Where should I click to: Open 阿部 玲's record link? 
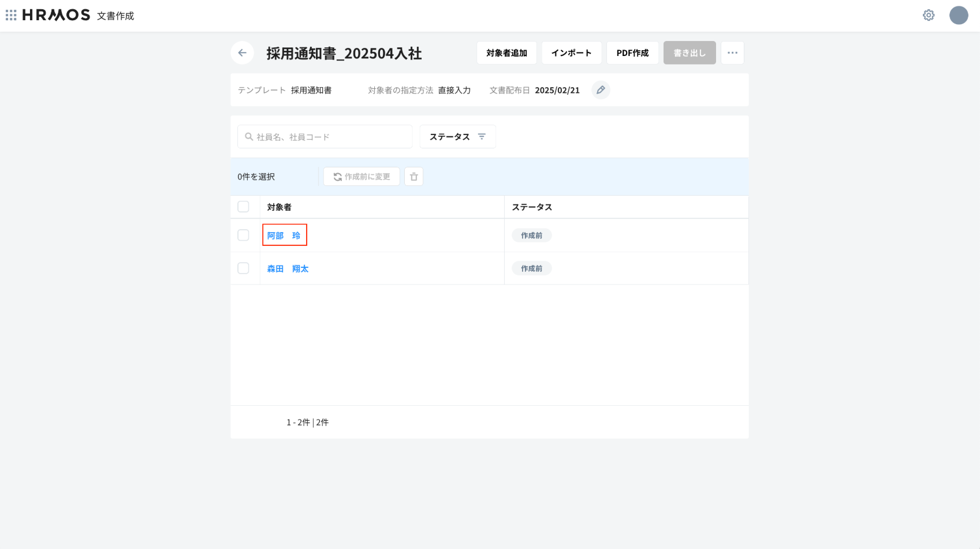point(284,236)
